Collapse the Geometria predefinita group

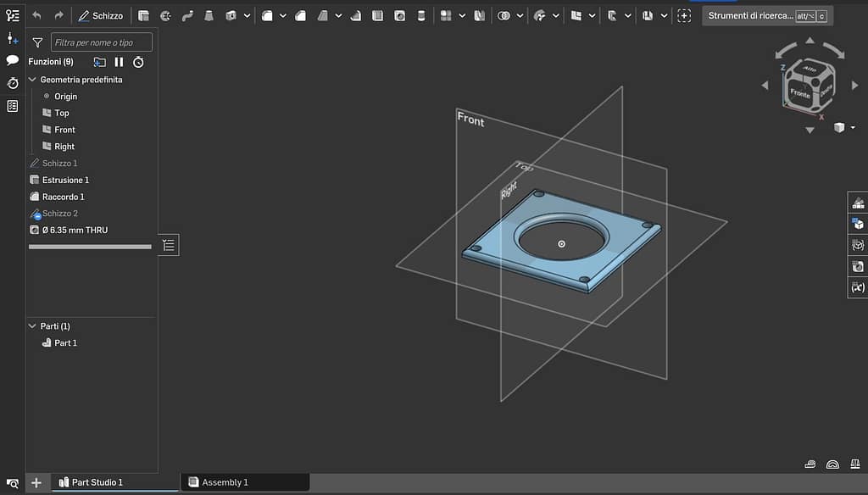tap(32, 80)
